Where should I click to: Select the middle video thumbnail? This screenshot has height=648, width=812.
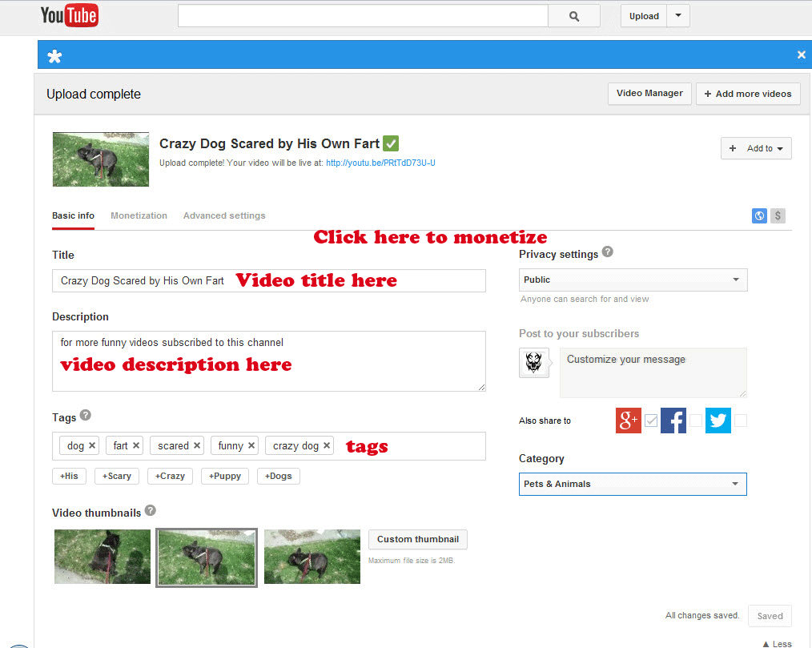pyautogui.click(x=206, y=556)
